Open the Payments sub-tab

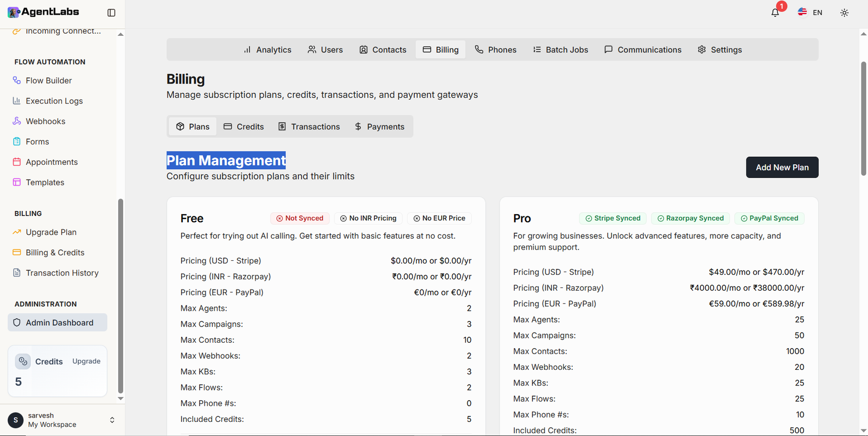click(x=379, y=126)
